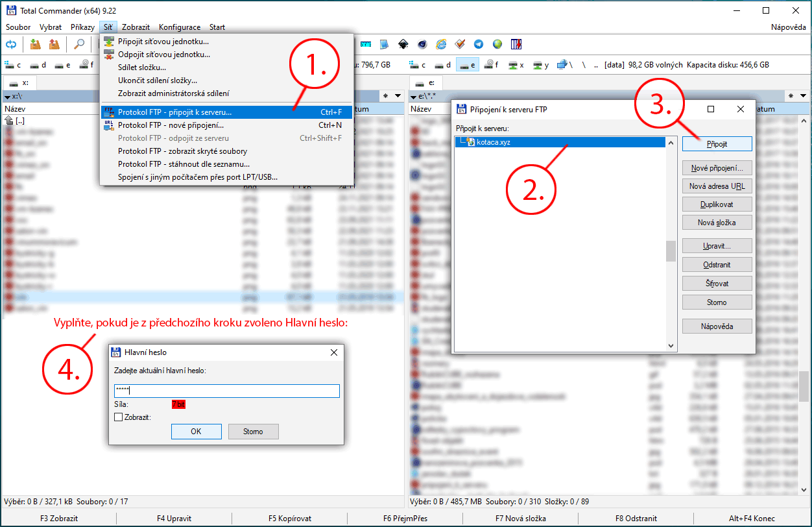Expand the e:\*.* path dropdown
The height and width of the screenshot is (527, 812).
click(x=414, y=96)
